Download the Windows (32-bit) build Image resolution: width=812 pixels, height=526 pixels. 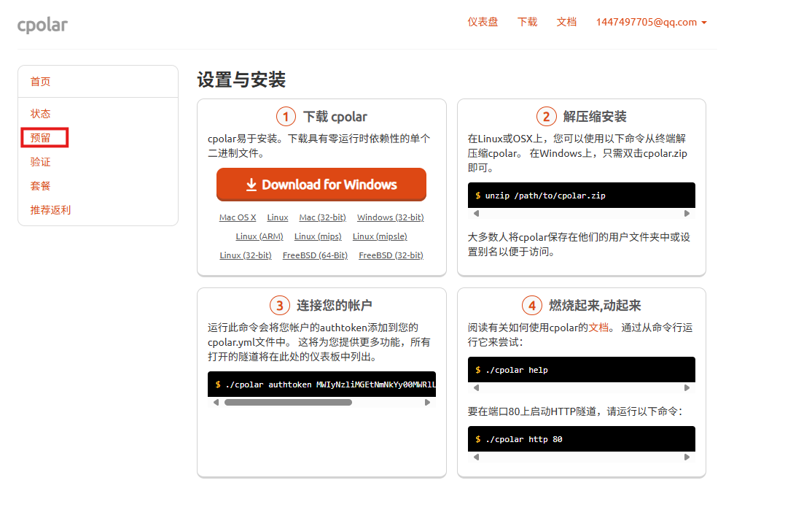[x=391, y=217]
